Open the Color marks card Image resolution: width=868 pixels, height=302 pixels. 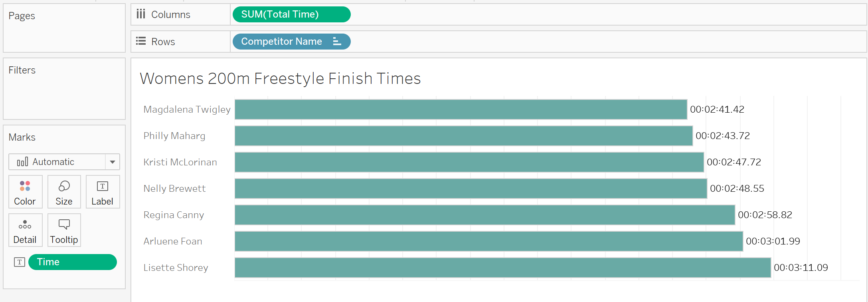[25, 192]
